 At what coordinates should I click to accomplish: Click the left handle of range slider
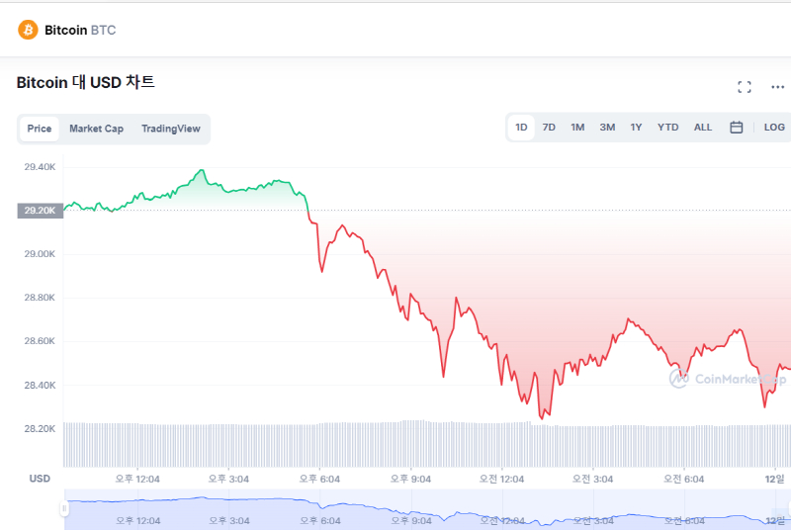pos(64,509)
